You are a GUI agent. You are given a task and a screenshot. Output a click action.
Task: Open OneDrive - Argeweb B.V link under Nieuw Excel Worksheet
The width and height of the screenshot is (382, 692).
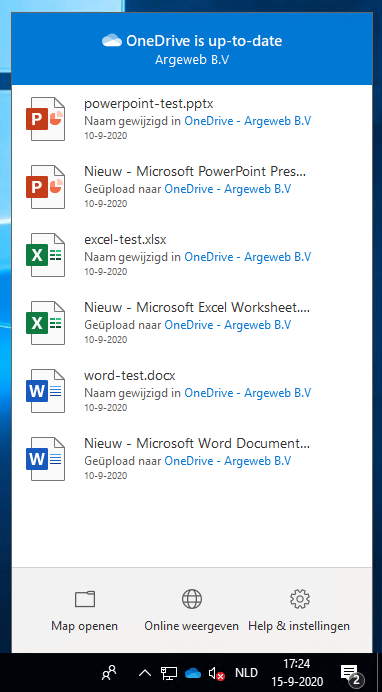[228, 325]
